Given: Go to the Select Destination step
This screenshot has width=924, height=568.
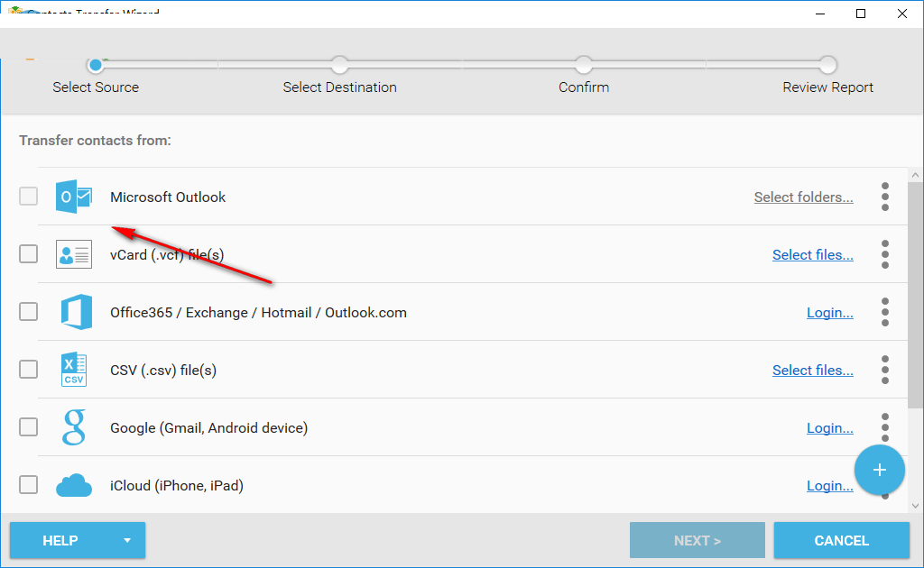Looking at the screenshot, I should 339,87.
